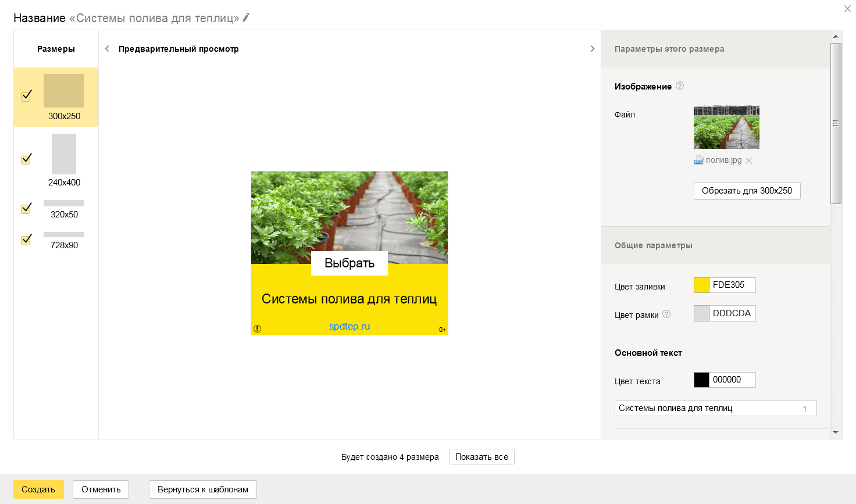
Task: Uncheck the 300x250 size checkbox
Action: click(x=26, y=96)
